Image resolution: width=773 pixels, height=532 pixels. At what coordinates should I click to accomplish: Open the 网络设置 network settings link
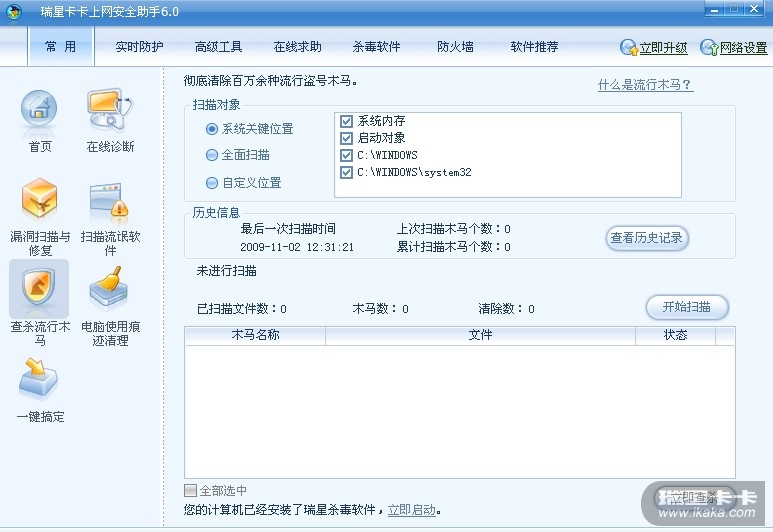743,48
